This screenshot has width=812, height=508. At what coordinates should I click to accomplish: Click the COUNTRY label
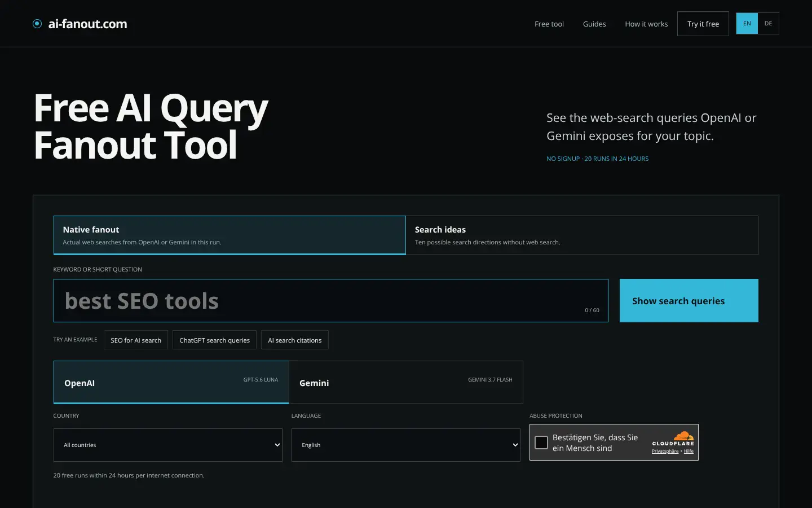click(x=66, y=416)
